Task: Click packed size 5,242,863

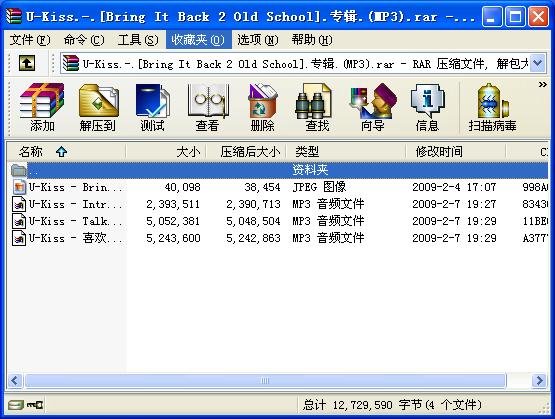Action: pos(253,238)
